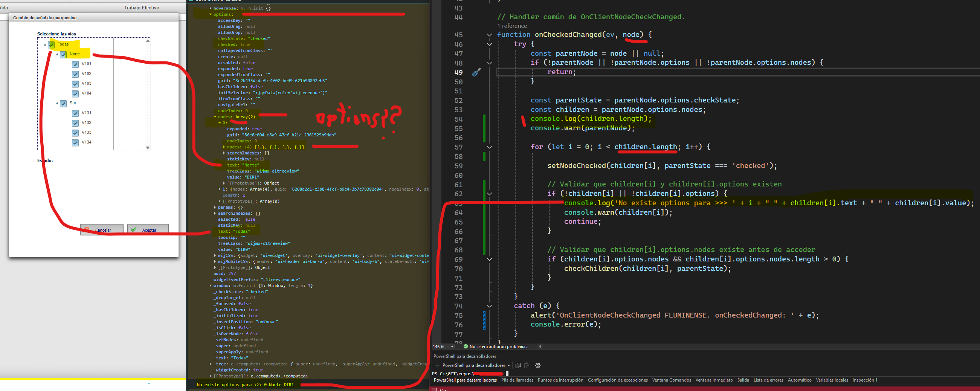Image resolution: width=980 pixels, height=391 pixels.
Task: Open the 146 % zoom dropdown
Action: pos(452,347)
